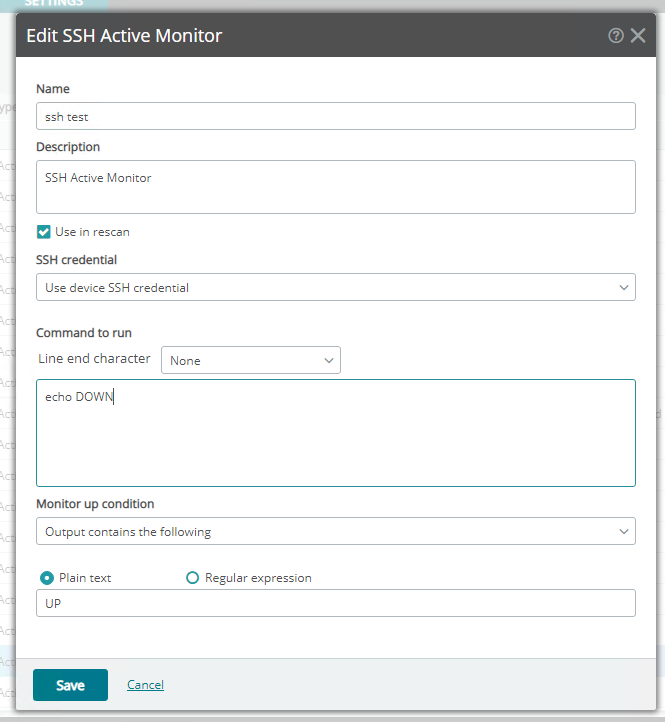
Task: Close the Edit SSH Active Monitor dialog
Action: tap(638, 35)
